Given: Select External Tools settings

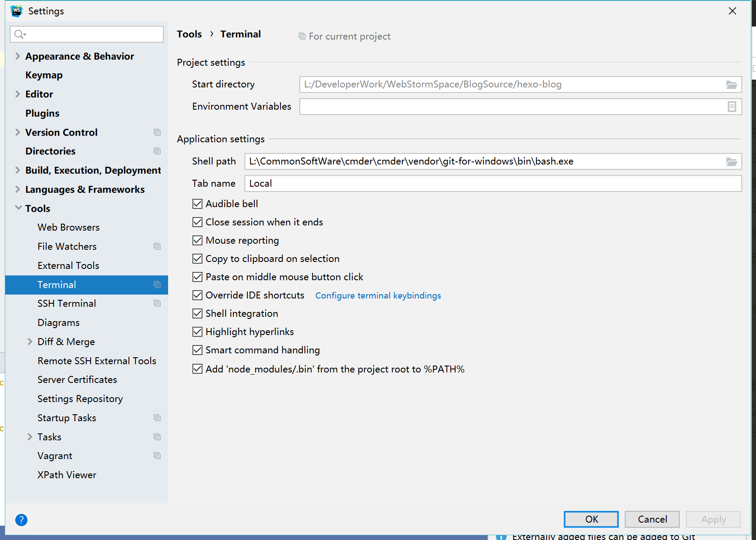Looking at the screenshot, I should click(x=68, y=265).
